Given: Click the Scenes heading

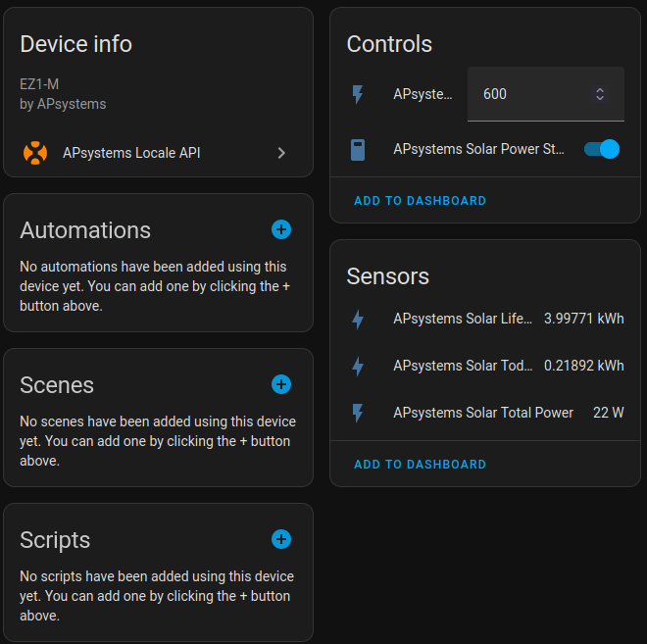Looking at the screenshot, I should pos(57,385).
